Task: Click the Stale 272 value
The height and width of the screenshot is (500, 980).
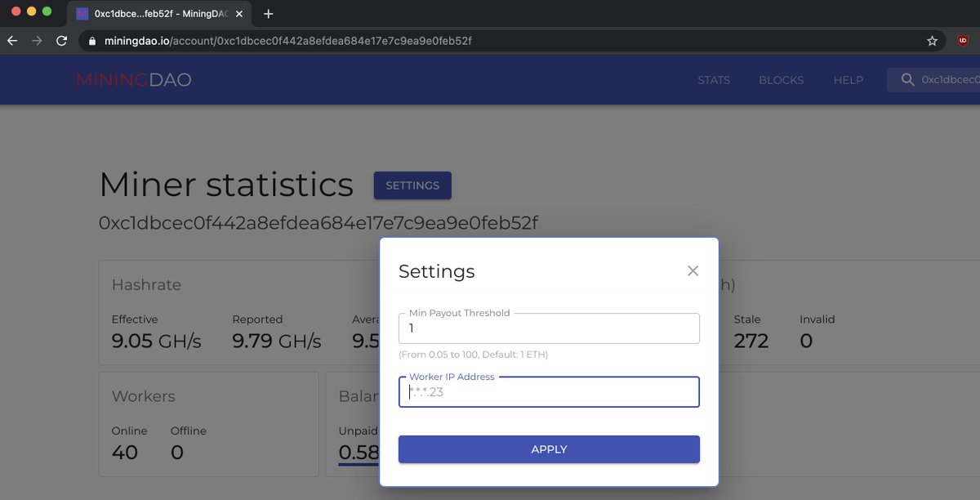Action: coord(751,341)
